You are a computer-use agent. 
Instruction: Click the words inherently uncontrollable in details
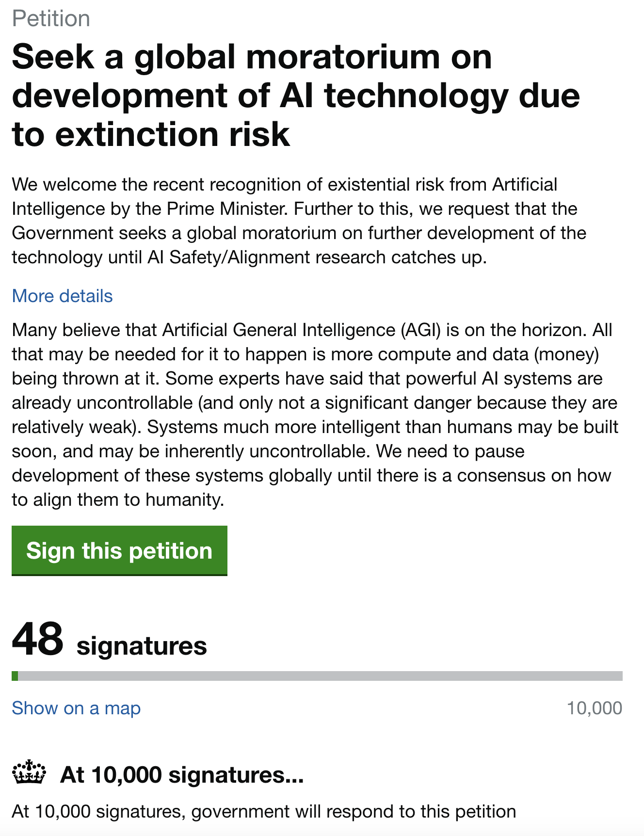coord(264,451)
